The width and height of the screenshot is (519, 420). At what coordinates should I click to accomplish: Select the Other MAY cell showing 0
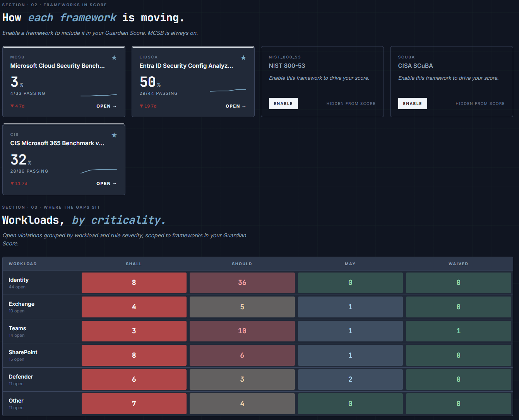tap(350, 404)
